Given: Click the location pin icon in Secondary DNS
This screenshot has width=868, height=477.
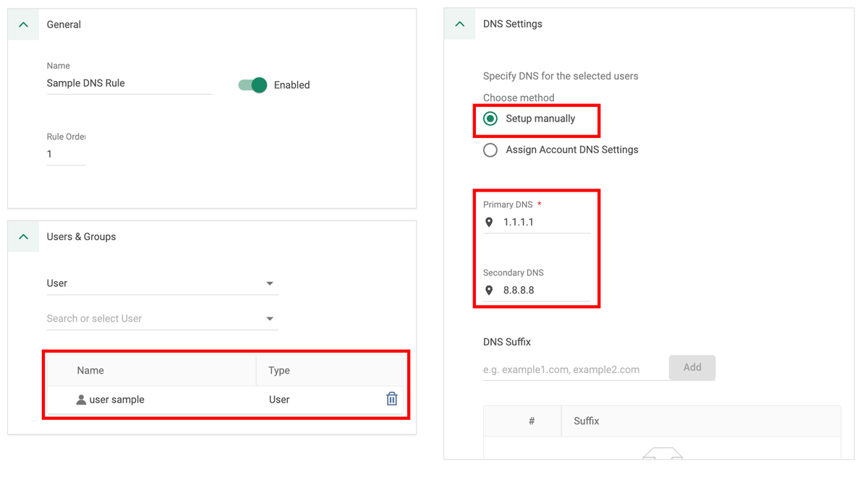Looking at the screenshot, I should click(x=489, y=290).
